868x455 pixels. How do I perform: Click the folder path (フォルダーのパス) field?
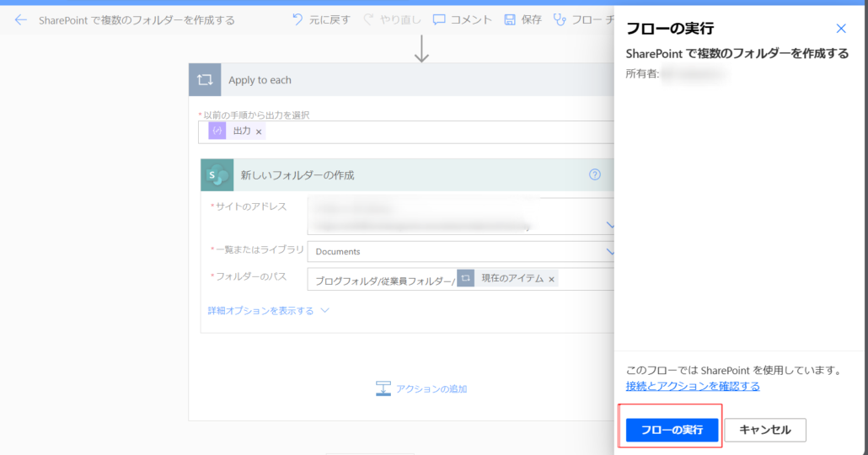coord(581,280)
